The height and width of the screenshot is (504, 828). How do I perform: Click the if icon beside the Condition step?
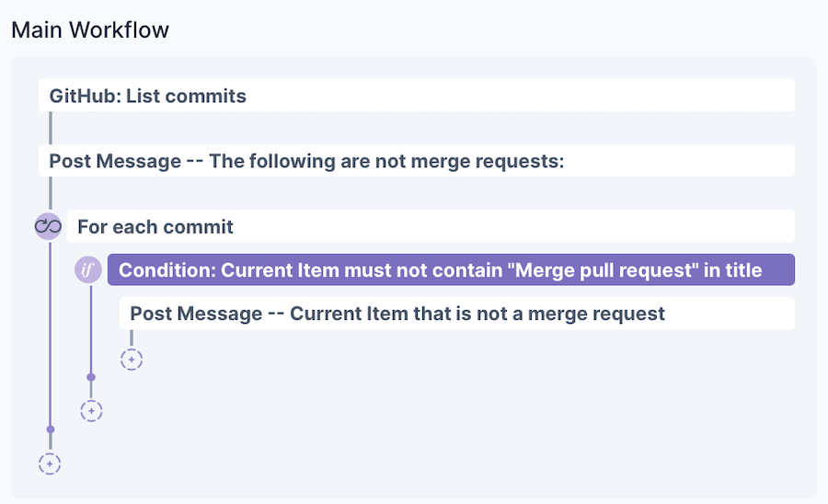coord(88,269)
